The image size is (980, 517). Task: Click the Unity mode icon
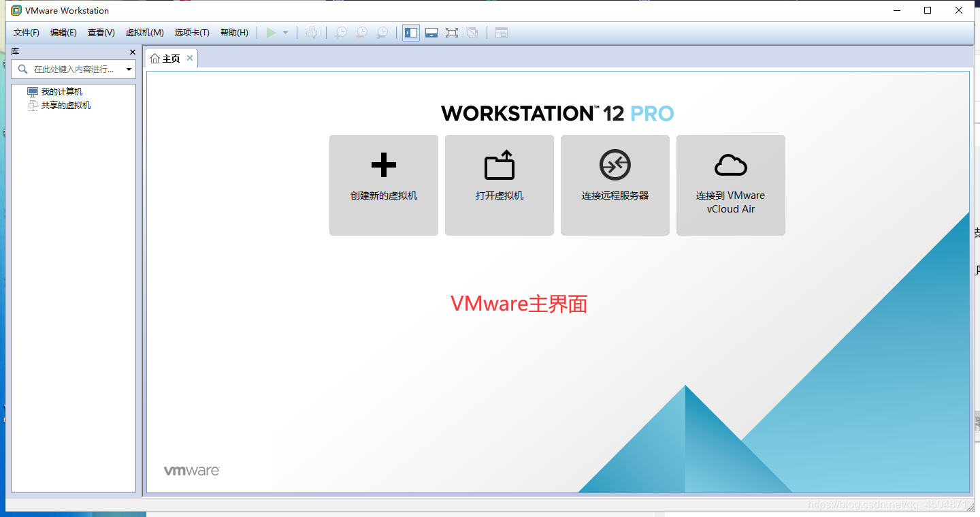click(472, 32)
